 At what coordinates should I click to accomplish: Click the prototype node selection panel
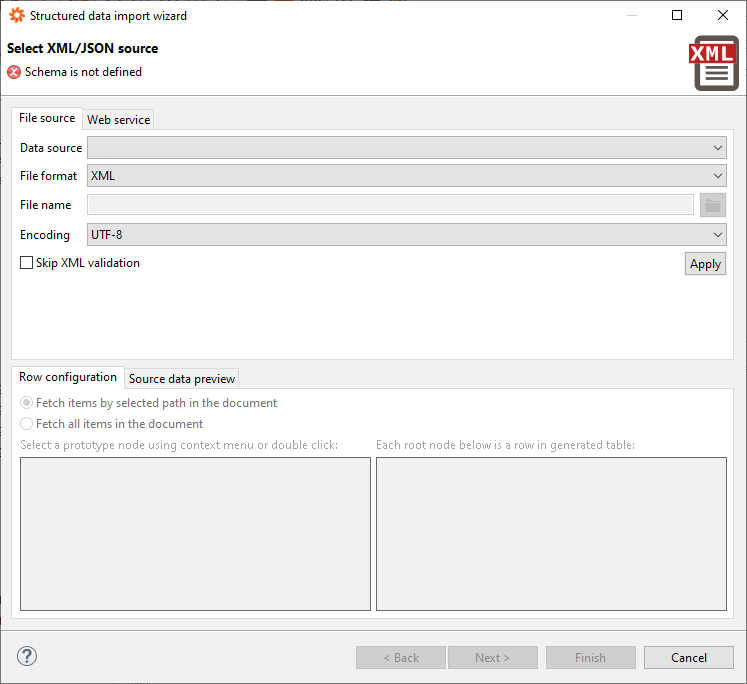(195, 534)
